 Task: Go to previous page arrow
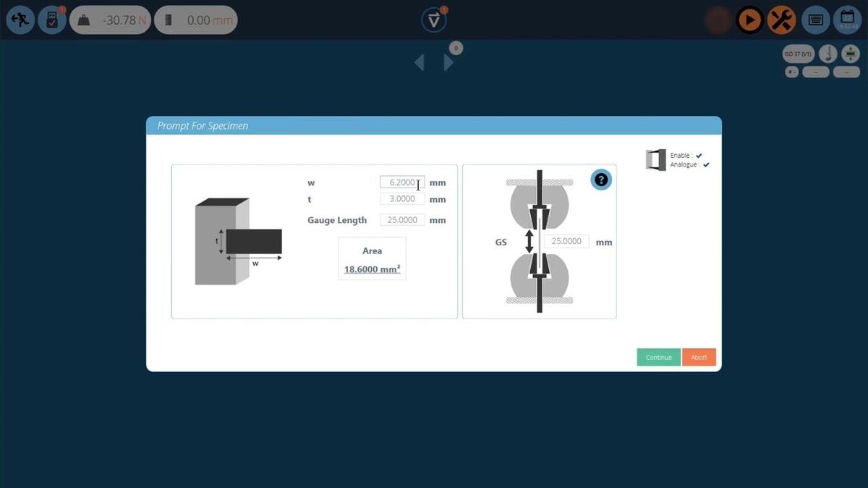[x=419, y=63]
